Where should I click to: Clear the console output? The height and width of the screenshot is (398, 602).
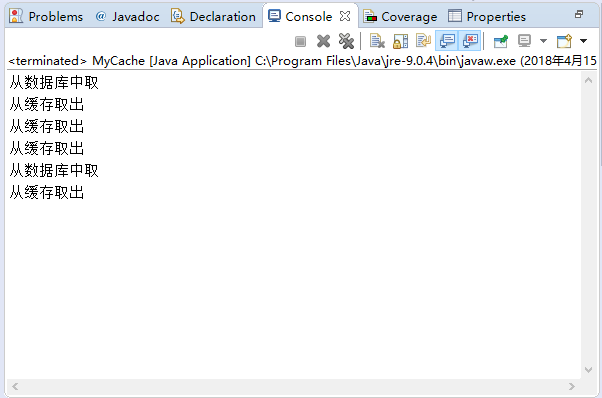[377, 41]
